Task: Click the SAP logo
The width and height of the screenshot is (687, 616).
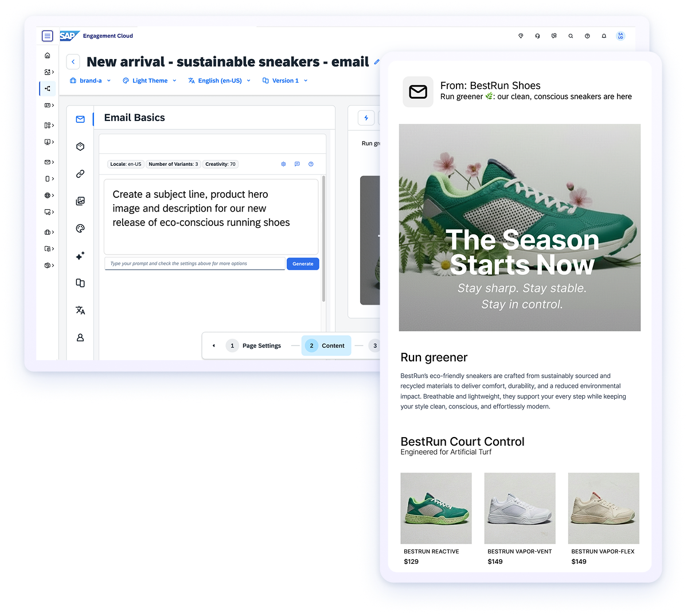Action: pos(69,36)
